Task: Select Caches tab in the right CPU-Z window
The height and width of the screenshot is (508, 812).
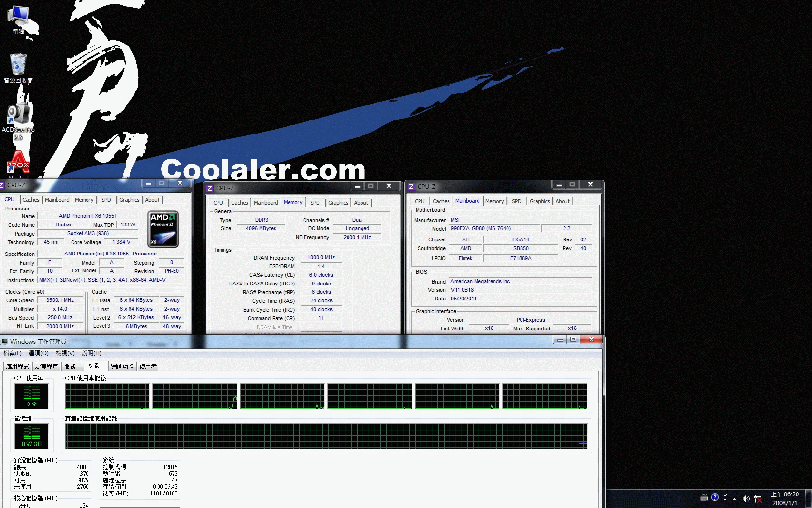Action: tap(441, 201)
